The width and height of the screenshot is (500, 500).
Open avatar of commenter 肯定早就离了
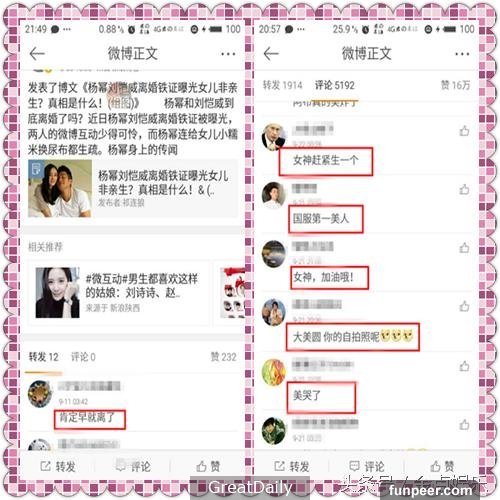click(39, 394)
